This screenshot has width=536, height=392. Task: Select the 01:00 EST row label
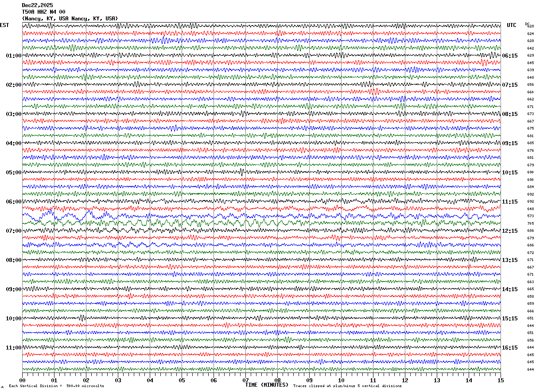point(14,56)
